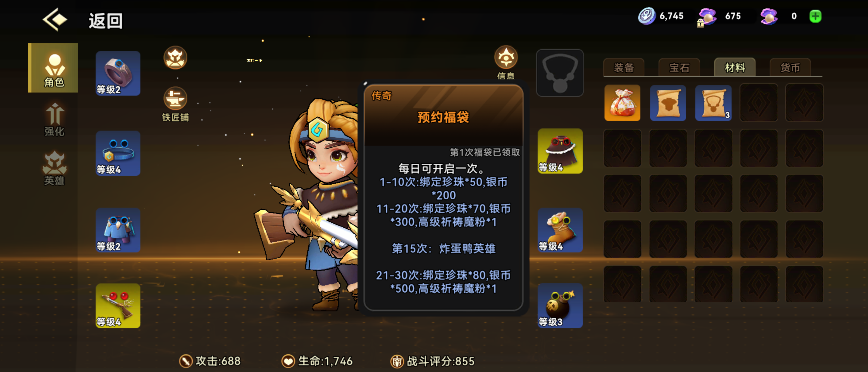Open the level 4 blue bracelet slot
The width and height of the screenshot is (868, 372).
[118, 153]
